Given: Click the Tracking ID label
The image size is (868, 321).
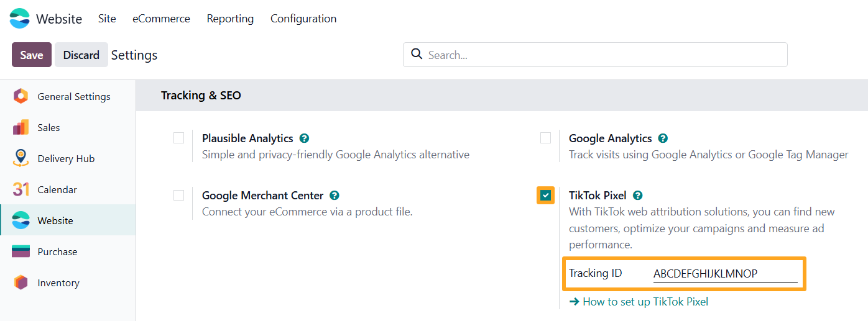Looking at the screenshot, I should click(x=595, y=273).
